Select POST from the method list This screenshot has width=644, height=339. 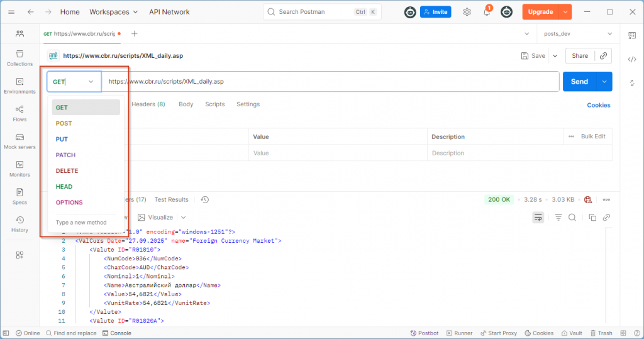(x=64, y=123)
